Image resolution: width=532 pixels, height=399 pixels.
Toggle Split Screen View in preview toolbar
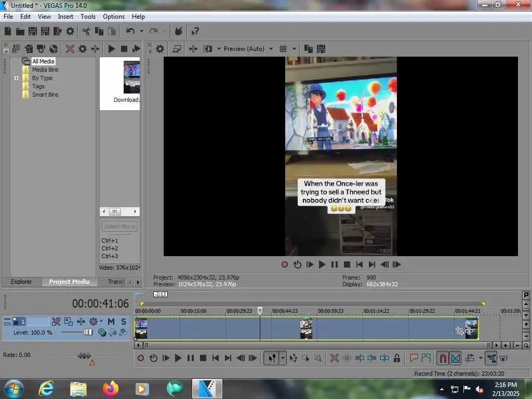208,49
